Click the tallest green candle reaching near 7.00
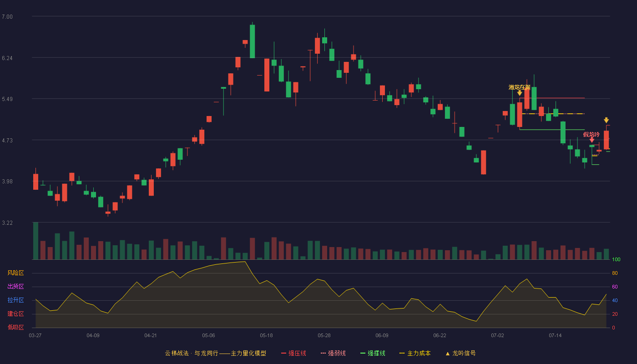This screenshot has height=364, width=637. point(252,41)
